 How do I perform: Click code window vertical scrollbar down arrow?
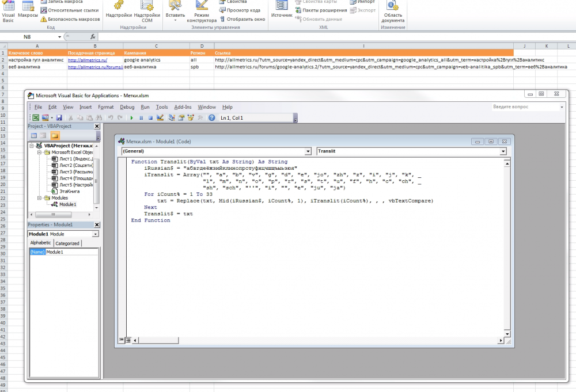click(507, 334)
